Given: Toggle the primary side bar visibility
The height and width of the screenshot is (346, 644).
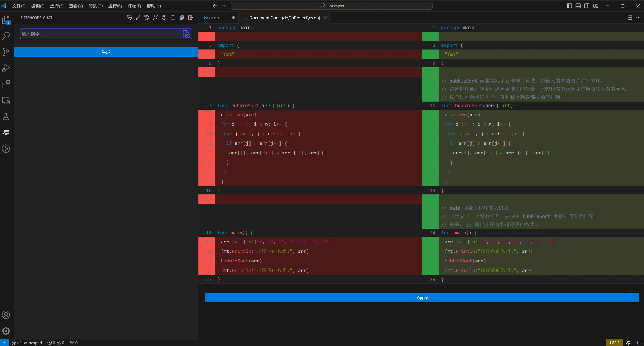Looking at the screenshot, I should coord(569,6).
